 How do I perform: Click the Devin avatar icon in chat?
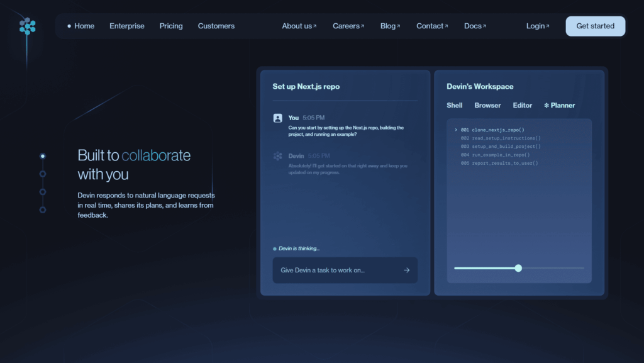point(278,156)
